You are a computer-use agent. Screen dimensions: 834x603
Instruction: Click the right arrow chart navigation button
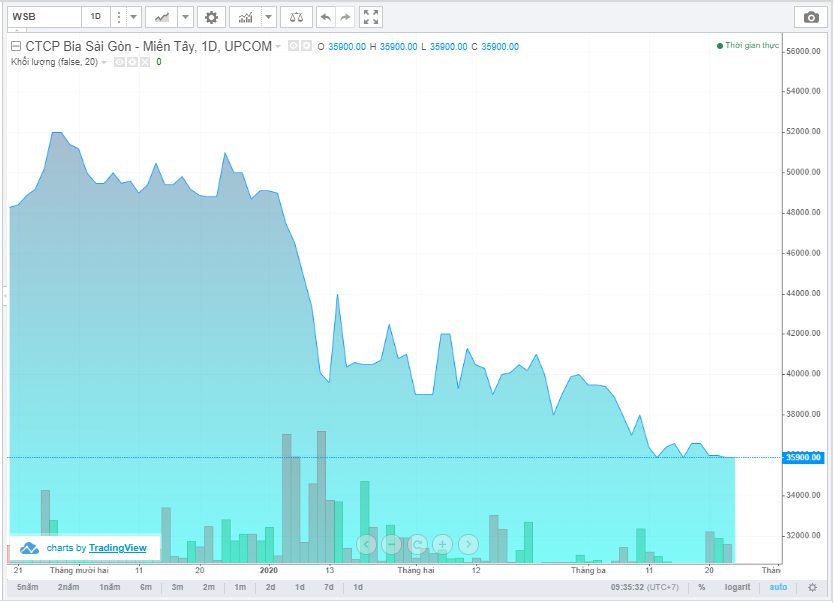tap(468, 544)
